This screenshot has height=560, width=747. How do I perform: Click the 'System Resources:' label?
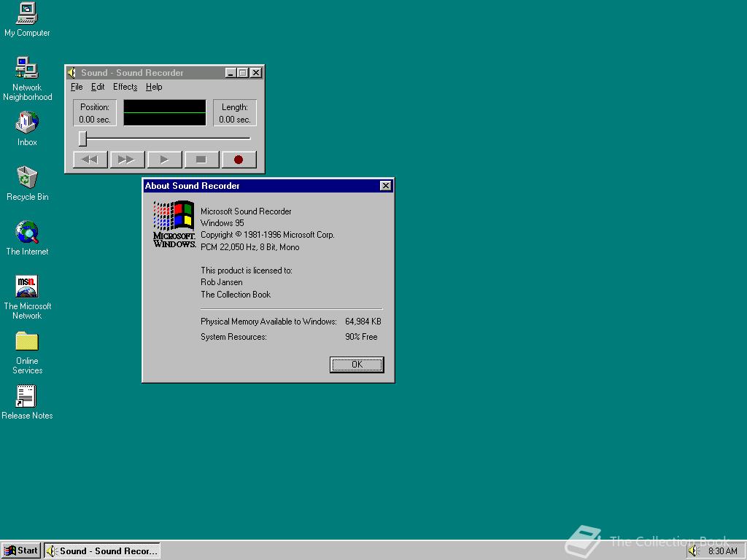[234, 337]
